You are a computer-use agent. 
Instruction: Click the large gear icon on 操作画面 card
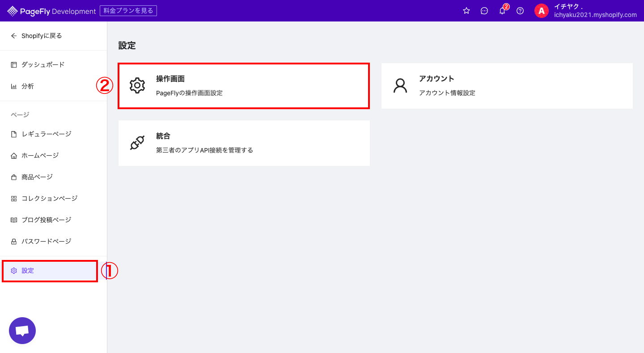point(137,85)
